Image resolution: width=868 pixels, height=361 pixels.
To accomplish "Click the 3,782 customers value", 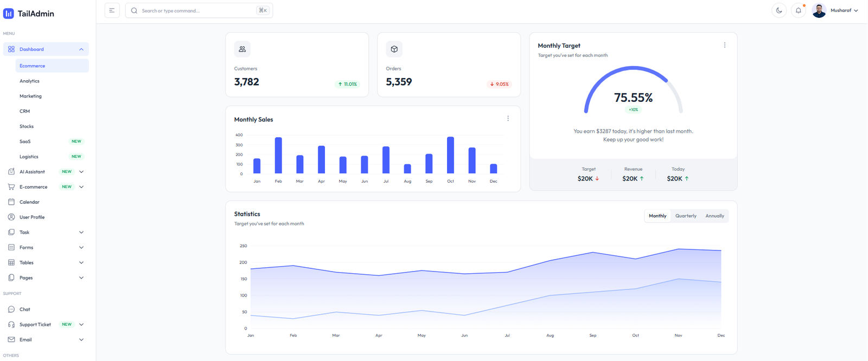I will tap(246, 82).
